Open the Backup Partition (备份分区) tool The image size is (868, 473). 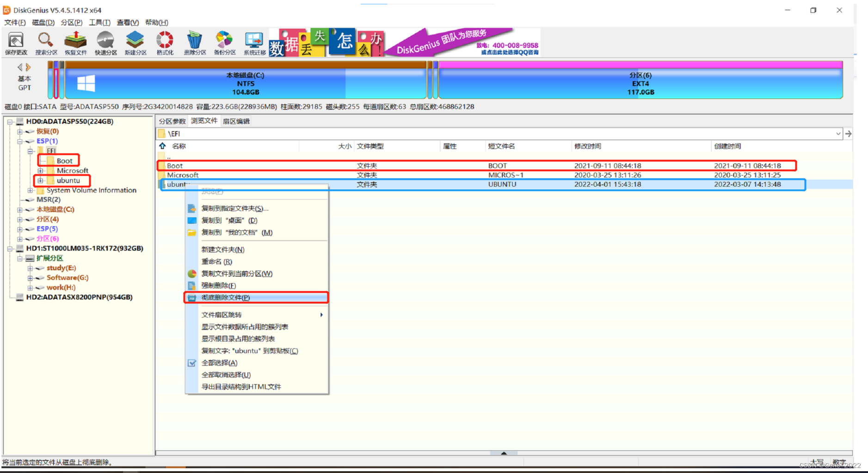click(224, 43)
